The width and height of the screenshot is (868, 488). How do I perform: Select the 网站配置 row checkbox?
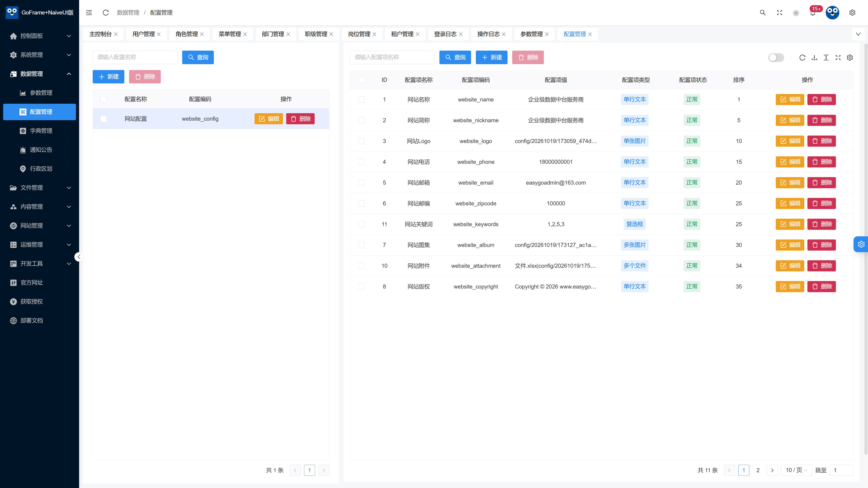tap(104, 119)
